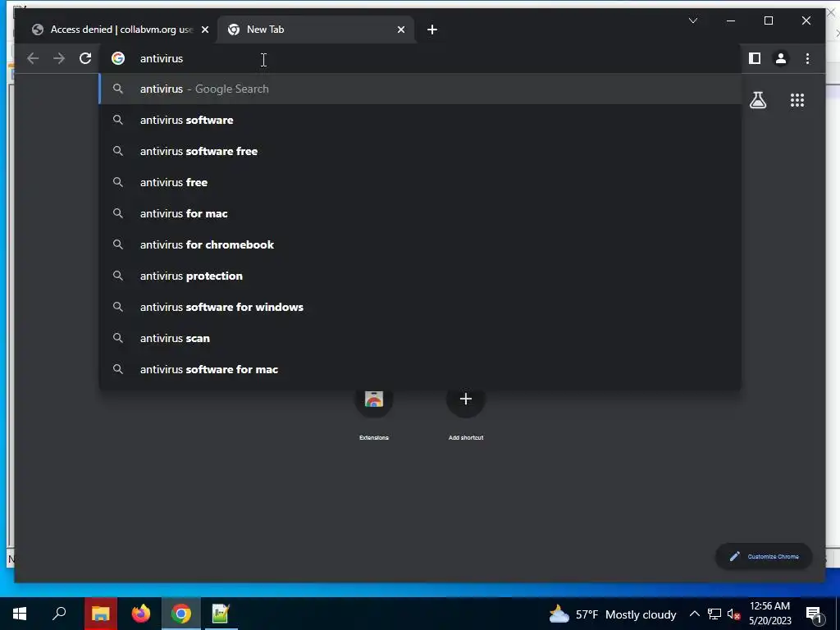
Task: Select the 'antivirus free' suggestion
Action: coord(421,182)
